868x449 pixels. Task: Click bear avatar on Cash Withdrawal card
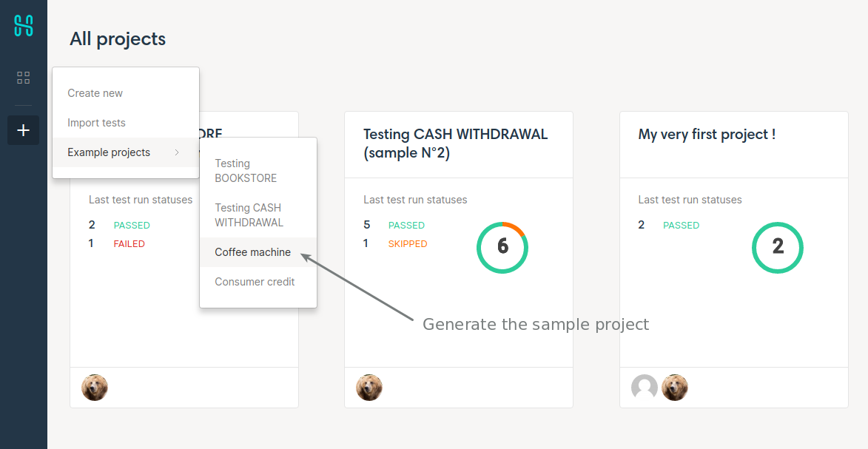pyautogui.click(x=369, y=388)
